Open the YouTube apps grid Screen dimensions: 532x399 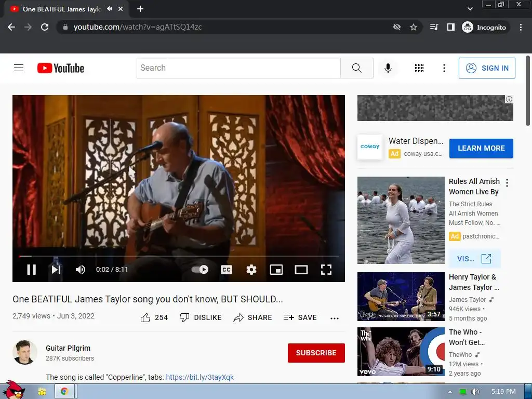tap(419, 68)
